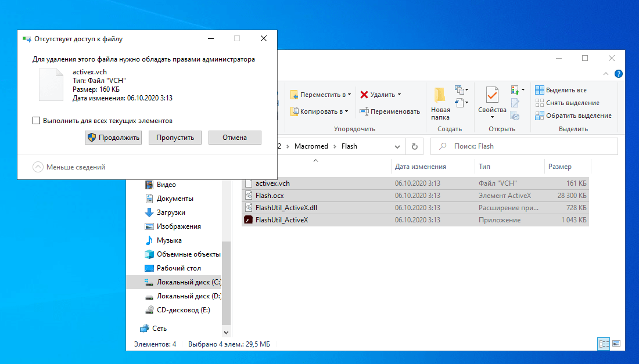Click the Rename (Переименовать) ribbon icon

point(364,111)
